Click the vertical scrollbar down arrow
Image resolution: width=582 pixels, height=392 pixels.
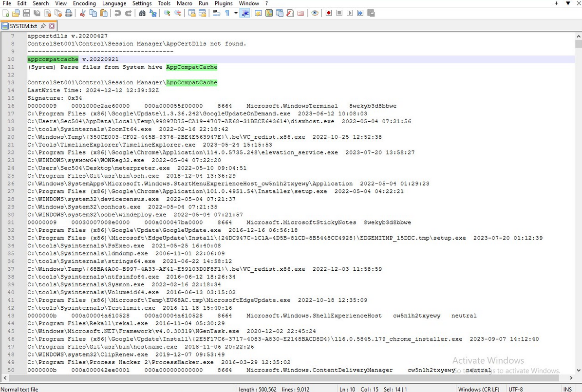[x=578, y=377]
